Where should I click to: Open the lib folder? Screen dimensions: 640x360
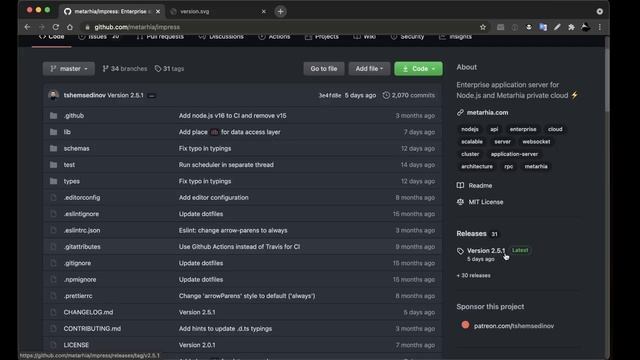[67, 132]
